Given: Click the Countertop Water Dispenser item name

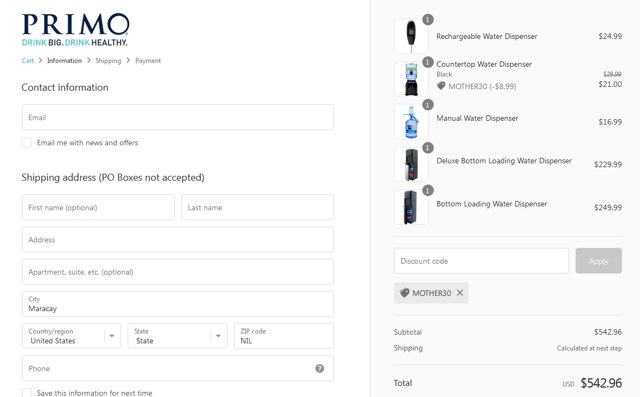Looking at the screenshot, I should coord(484,64).
